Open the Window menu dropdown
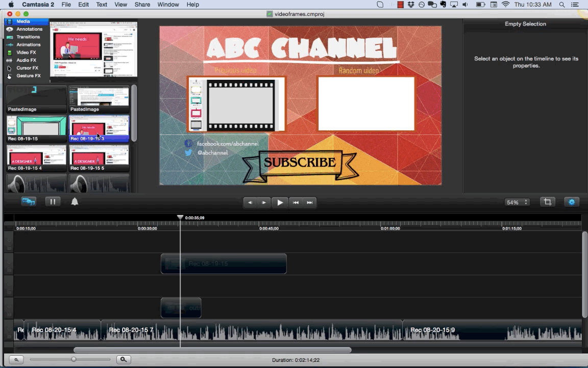Viewport: 588px width, 368px height. 168,5
